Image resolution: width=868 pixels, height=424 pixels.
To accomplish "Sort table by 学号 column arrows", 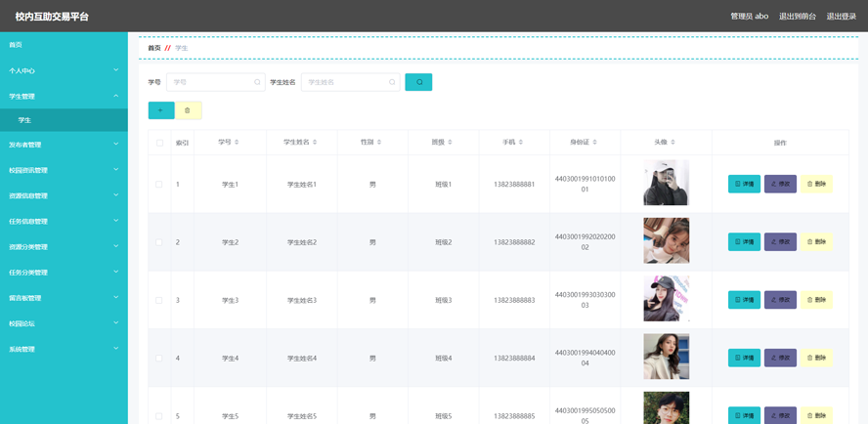I will [237, 143].
